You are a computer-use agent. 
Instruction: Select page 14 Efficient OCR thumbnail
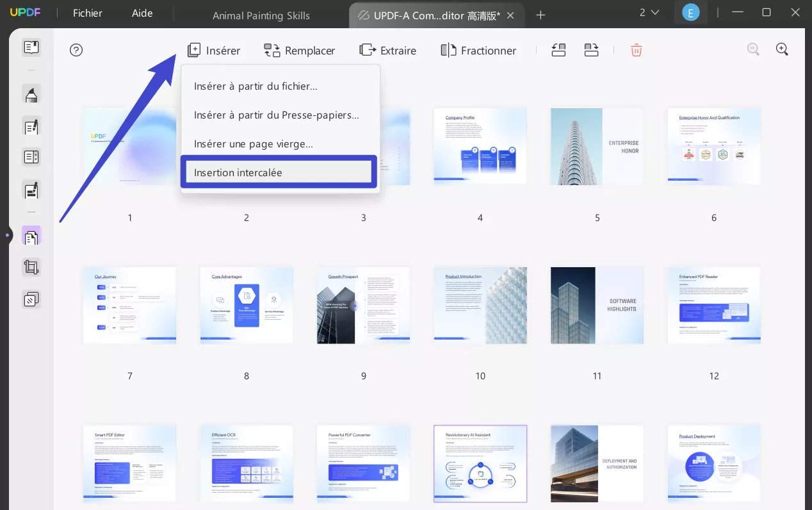[x=247, y=464]
